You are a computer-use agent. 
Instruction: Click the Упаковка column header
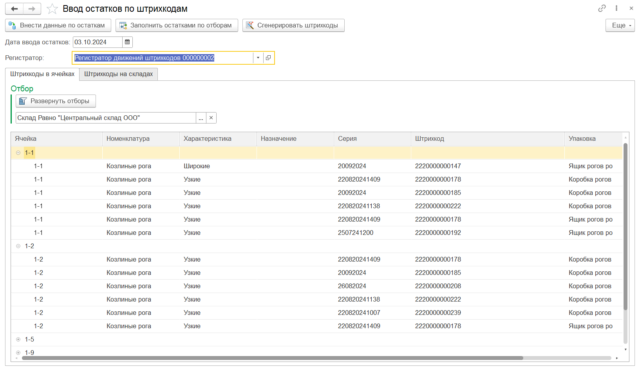point(593,139)
